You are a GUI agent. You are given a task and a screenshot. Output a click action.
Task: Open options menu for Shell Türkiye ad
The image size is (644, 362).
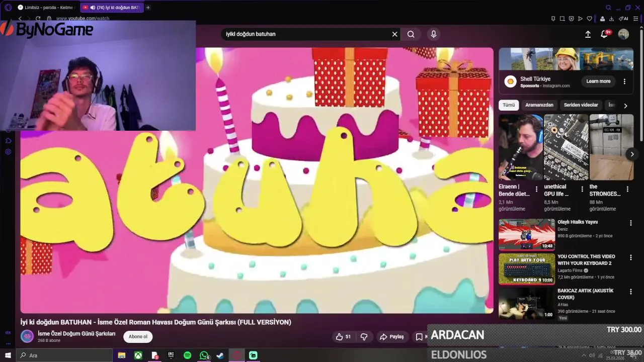[x=624, y=81]
